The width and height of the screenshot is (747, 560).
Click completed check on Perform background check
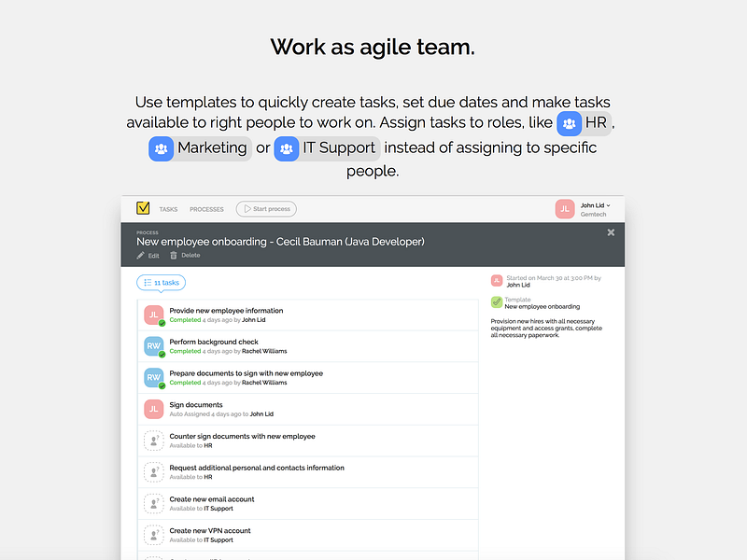162,355
